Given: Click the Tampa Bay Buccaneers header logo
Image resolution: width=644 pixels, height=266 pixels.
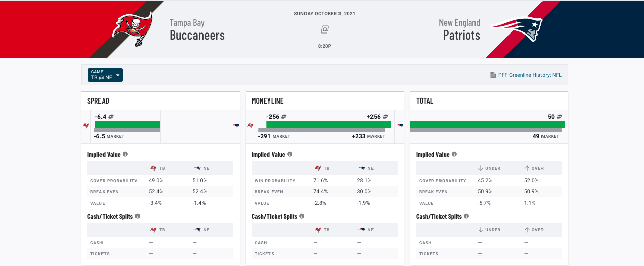Looking at the screenshot, I should 132,30.
